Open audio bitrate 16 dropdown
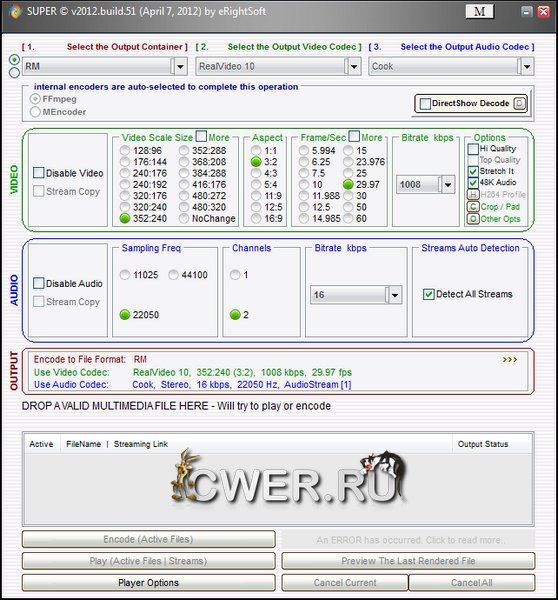 click(395, 295)
